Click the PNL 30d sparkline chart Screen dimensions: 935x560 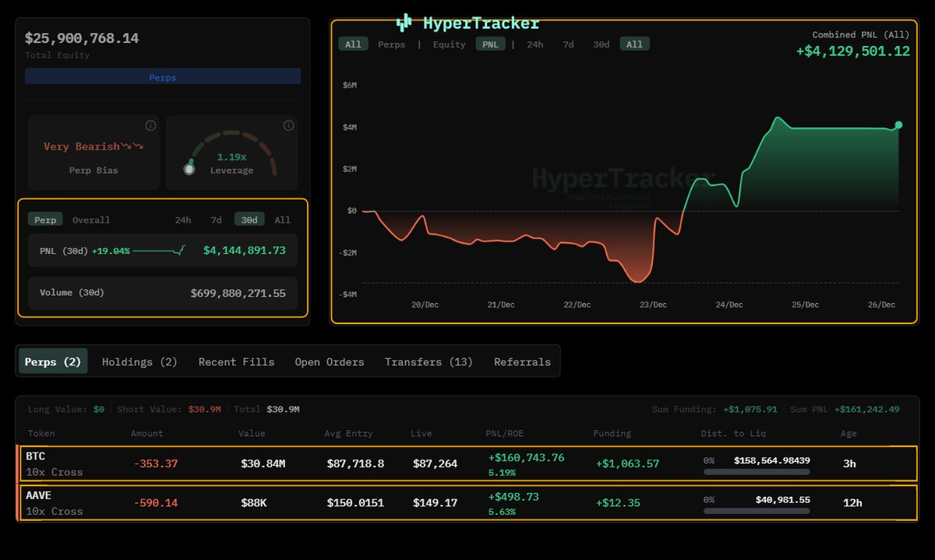[159, 251]
